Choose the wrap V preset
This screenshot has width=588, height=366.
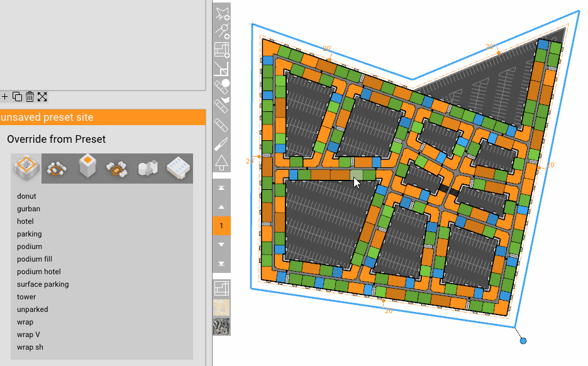point(28,335)
